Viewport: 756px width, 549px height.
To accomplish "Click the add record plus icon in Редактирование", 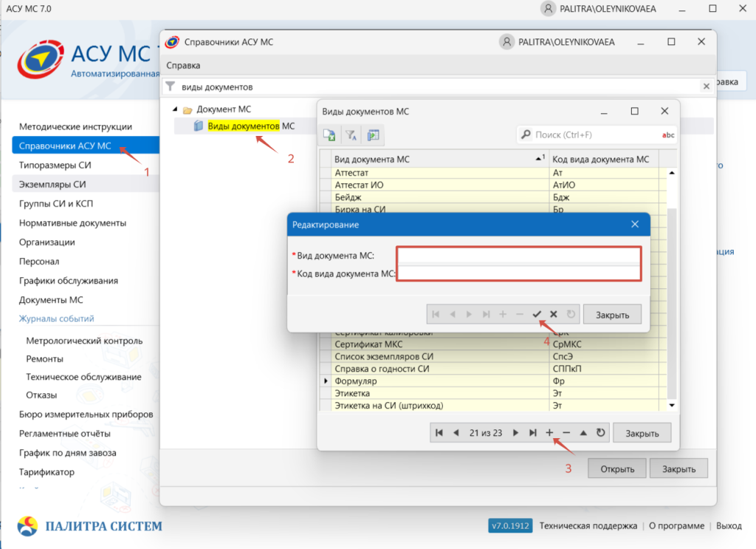I will [x=502, y=315].
